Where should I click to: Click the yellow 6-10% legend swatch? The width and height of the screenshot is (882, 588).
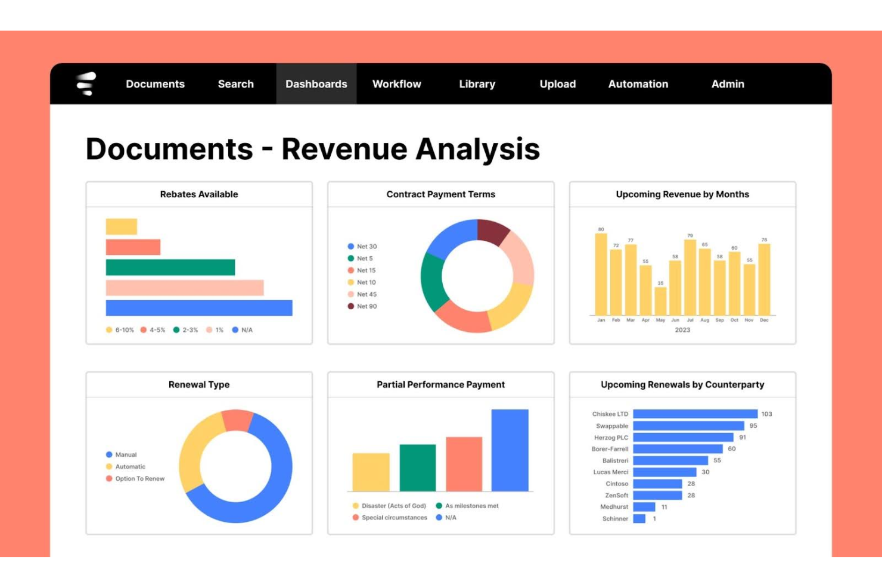[x=109, y=328]
